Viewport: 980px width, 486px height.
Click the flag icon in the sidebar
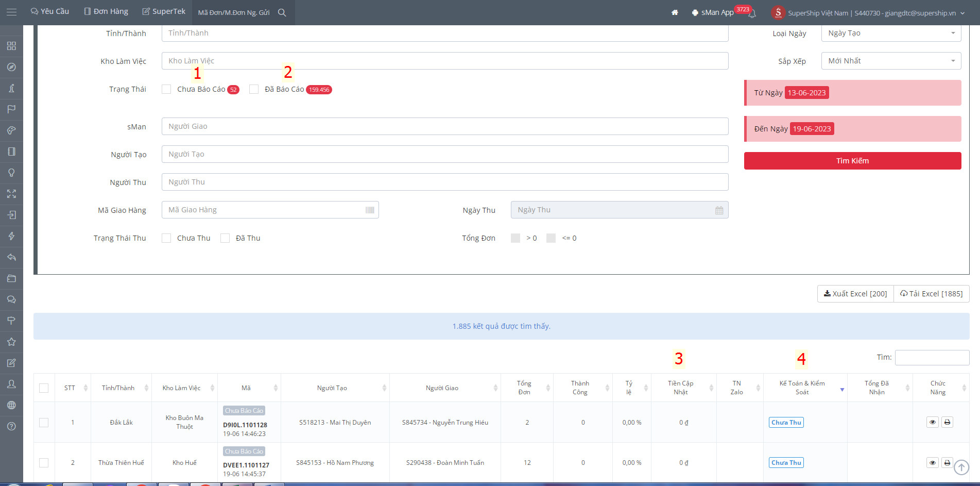point(11,109)
